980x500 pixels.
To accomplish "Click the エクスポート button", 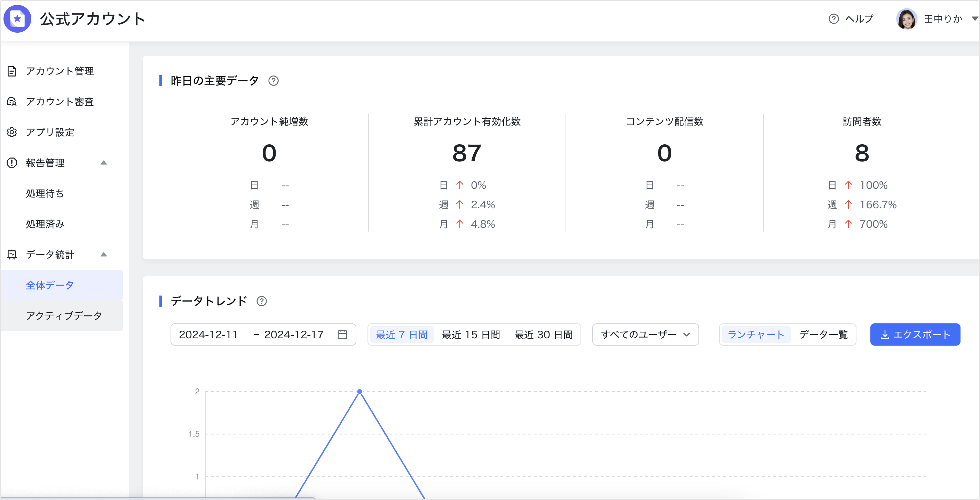I will [x=915, y=334].
